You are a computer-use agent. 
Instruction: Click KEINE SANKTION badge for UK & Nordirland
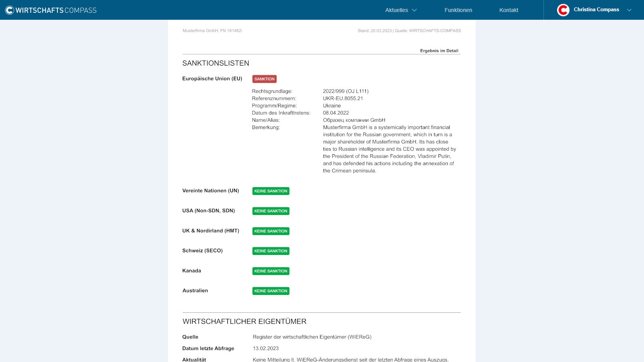point(271,231)
